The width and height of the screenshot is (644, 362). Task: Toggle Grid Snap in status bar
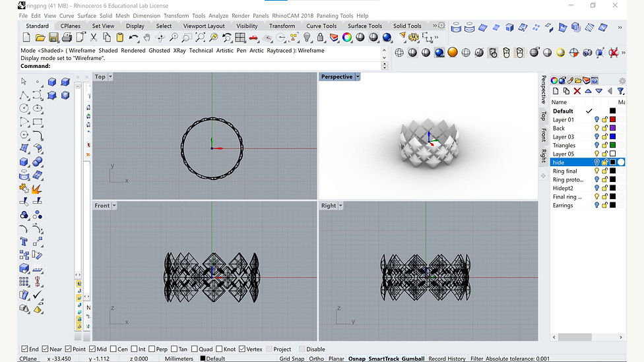[x=292, y=359]
